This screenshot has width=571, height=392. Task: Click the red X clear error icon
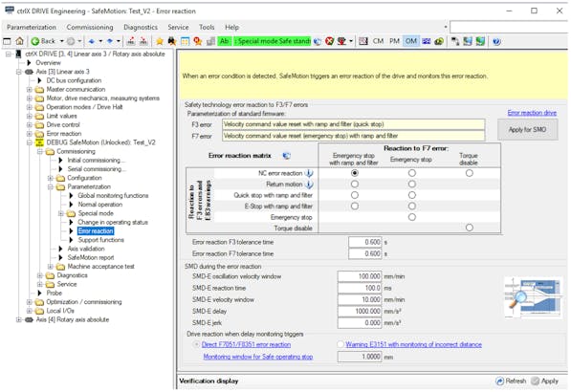(x=330, y=41)
